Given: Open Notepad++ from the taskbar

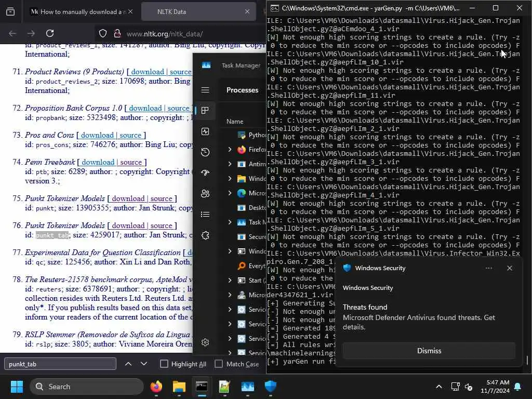Looking at the screenshot, I should (224, 387).
